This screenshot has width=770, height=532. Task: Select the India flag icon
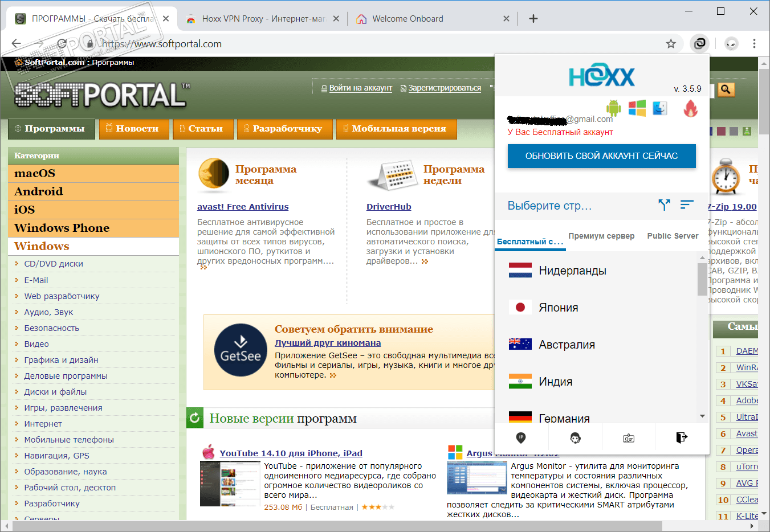click(520, 381)
